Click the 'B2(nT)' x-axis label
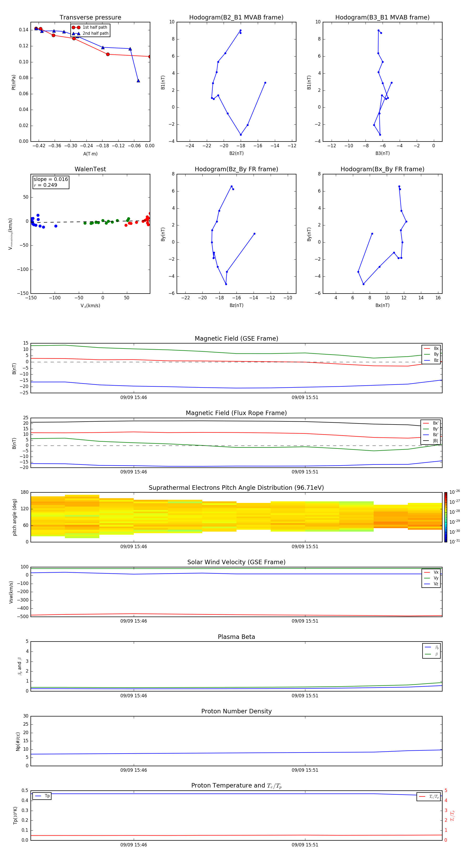473x868 pixels. click(x=236, y=153)
